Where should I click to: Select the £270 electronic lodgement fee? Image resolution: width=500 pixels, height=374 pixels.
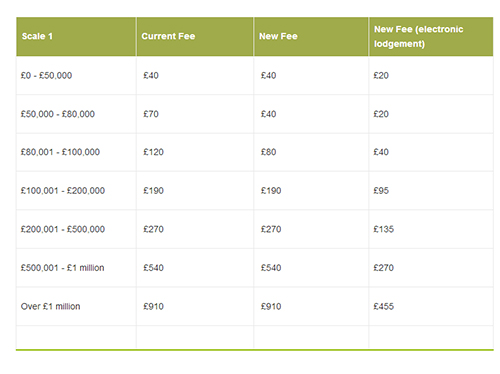click(384, 268)
